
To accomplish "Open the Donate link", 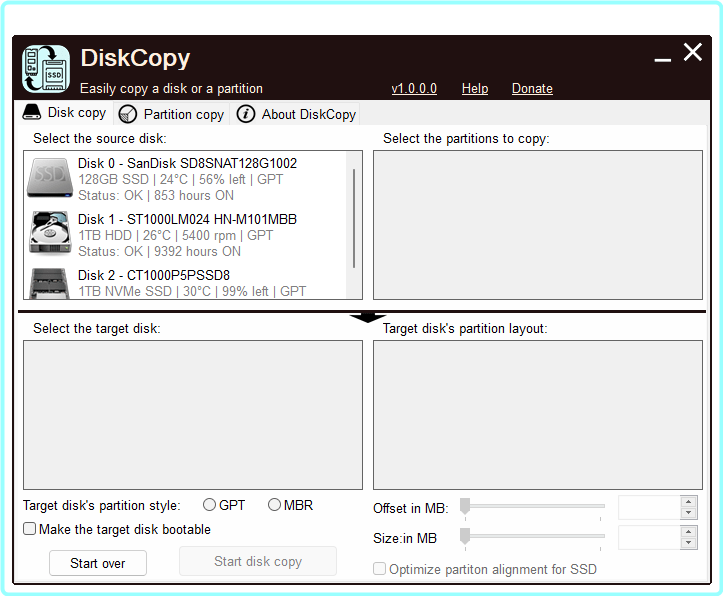I will point(532,89).
